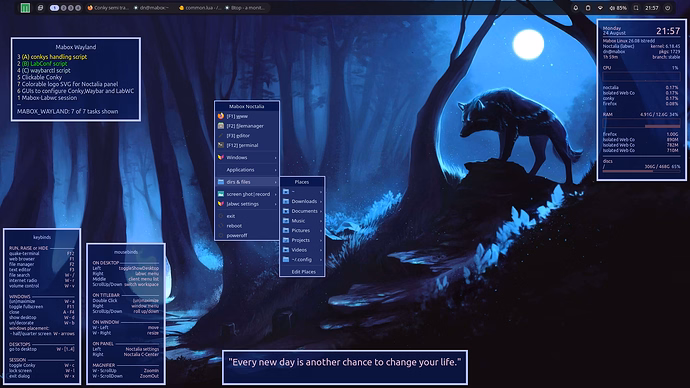Select the '[F12] terminal' menu entry

246,145
